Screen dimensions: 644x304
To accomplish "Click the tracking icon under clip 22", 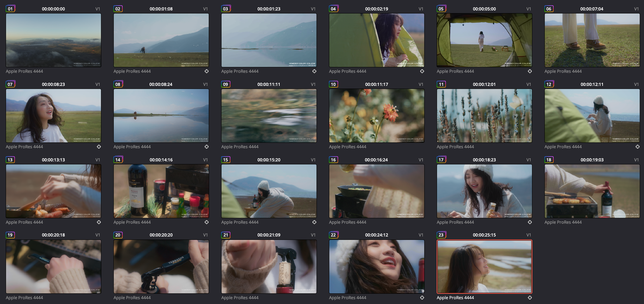I will click(x=422, y=297).
